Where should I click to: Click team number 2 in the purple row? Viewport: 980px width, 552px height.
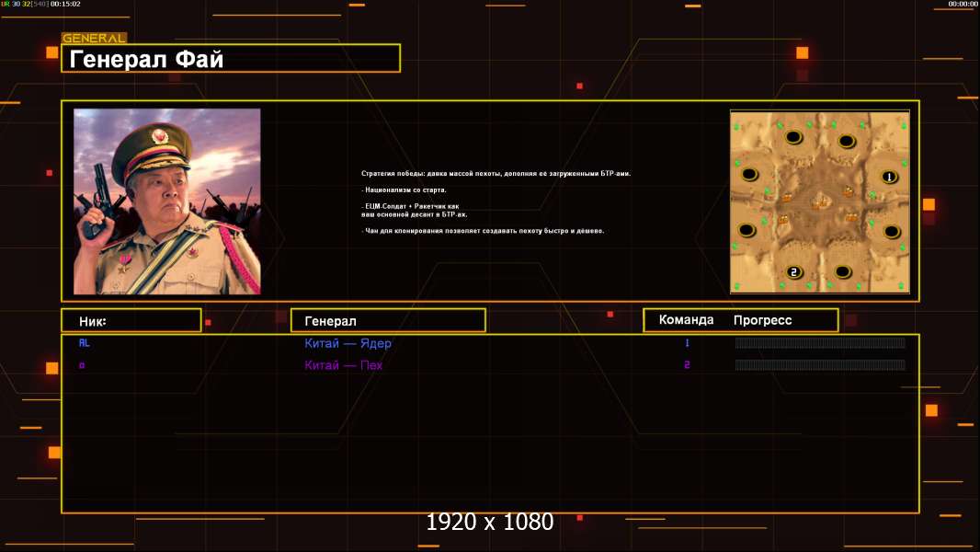point(687,364)
